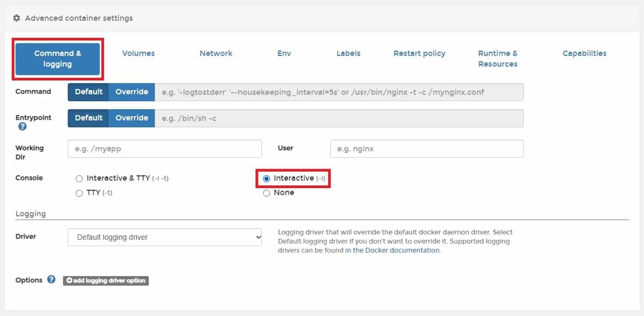Select the TTY console radio button
Viewport: 644px width, 316px height.
79,193
